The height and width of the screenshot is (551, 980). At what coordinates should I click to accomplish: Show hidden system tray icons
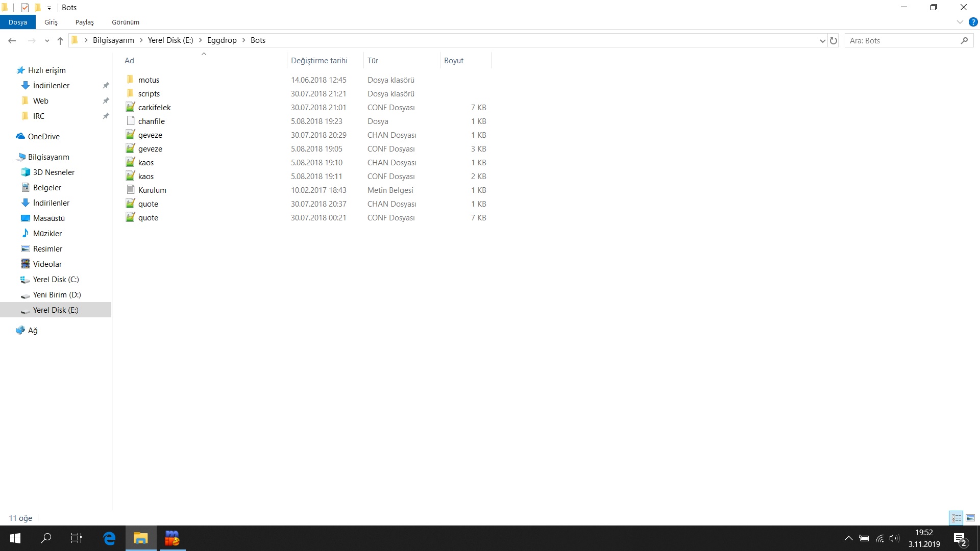pyautogui.click(x=848, y=538)
